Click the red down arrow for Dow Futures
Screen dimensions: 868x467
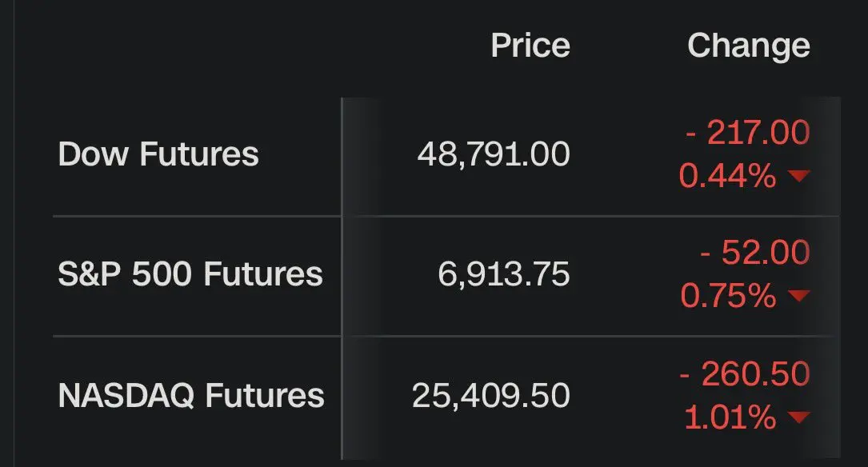point(799,177)
